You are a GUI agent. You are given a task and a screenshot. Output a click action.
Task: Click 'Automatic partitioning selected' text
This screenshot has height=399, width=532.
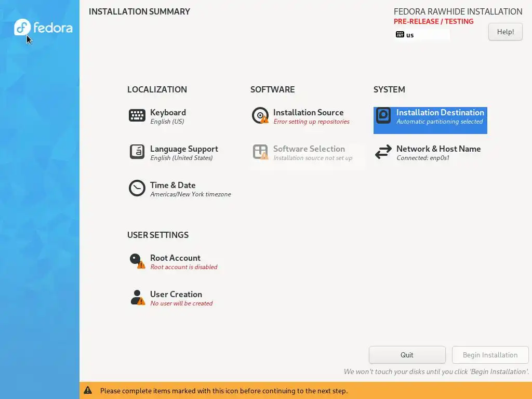[440, 122]
